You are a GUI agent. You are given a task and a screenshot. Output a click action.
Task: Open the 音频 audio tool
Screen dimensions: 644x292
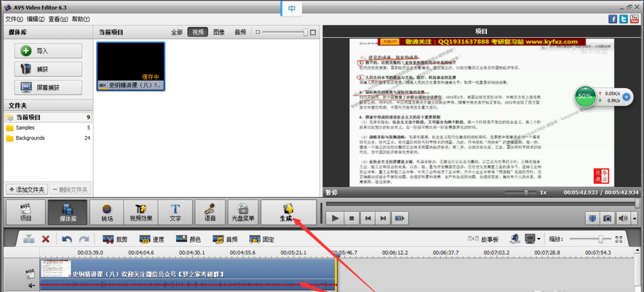coord(225,239)
